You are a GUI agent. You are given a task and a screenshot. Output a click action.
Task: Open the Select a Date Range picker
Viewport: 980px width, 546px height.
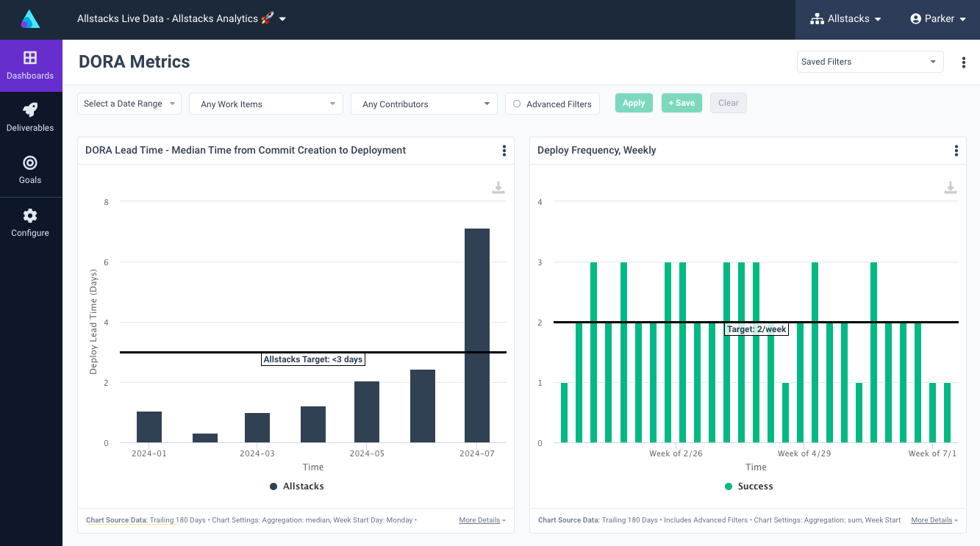click(x=129, y=104)
